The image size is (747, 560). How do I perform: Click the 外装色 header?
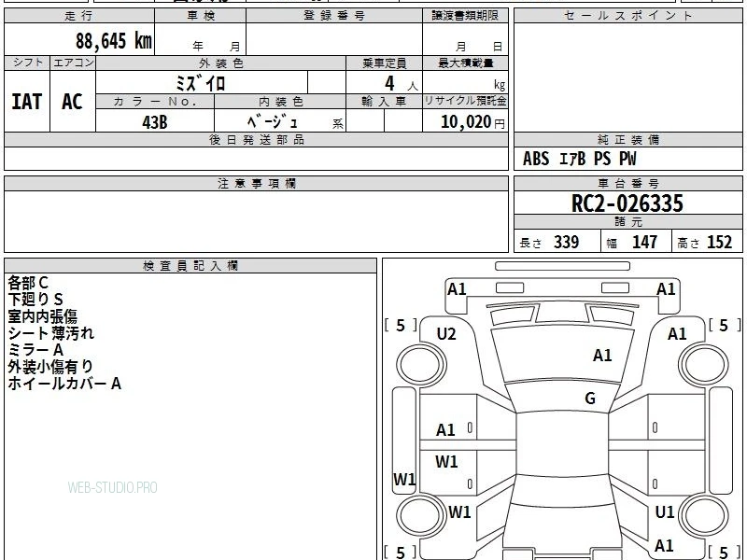click(221, 63)
